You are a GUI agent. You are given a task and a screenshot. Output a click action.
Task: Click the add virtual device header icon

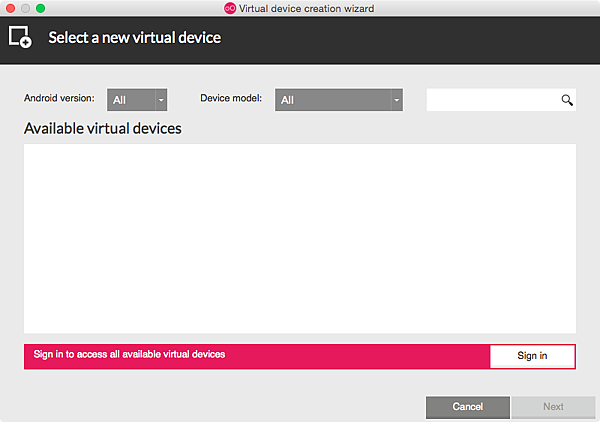click(x=20, y=38)
